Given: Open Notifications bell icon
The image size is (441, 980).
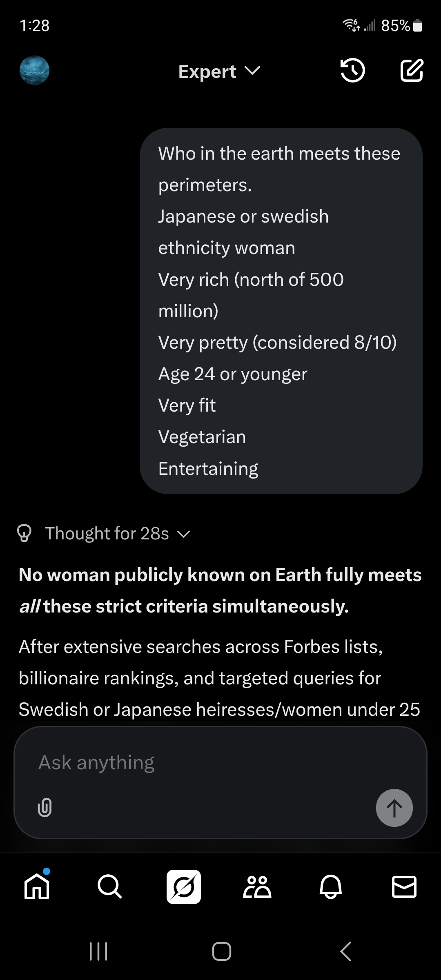Looking at the screenshot, I should [x=331, y=886].
